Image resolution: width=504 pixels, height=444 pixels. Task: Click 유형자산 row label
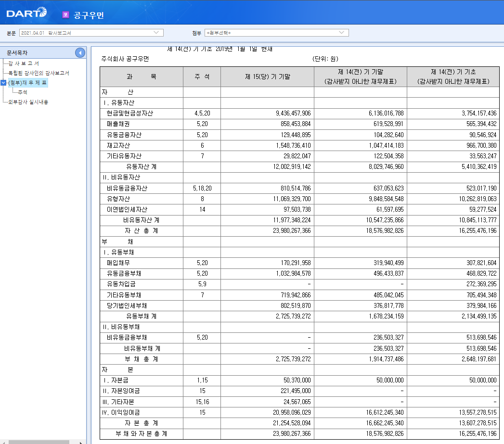tap(118, 199)
